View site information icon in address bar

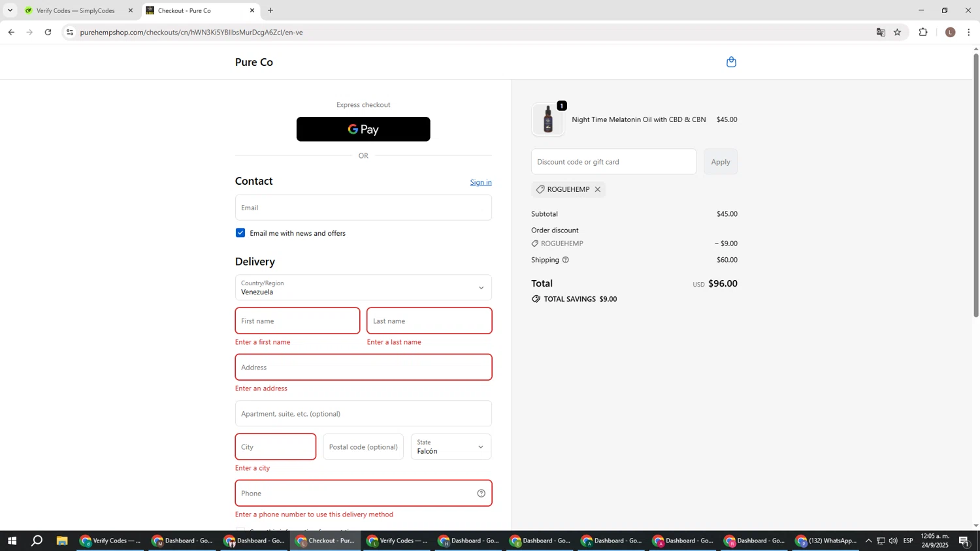70,32
